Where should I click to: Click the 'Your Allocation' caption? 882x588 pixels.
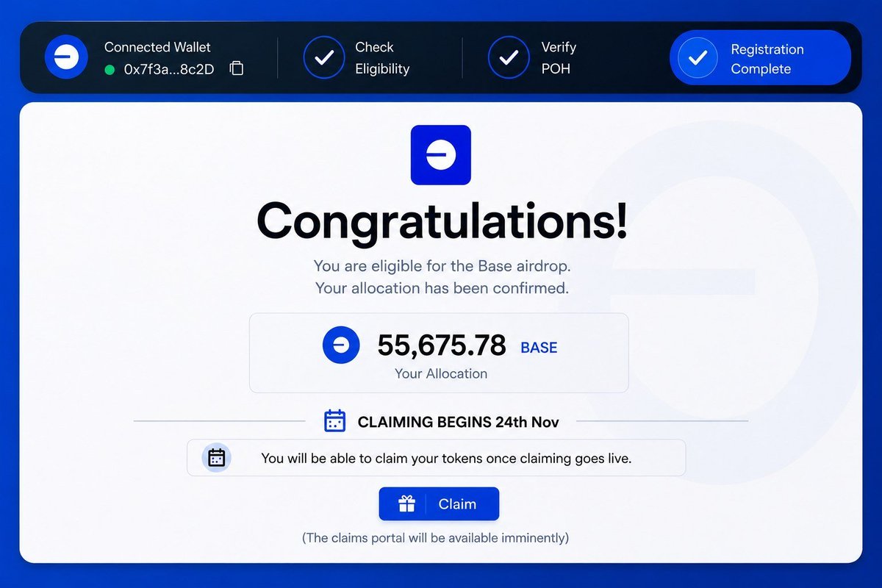pyautogui.click(x=441, y=373)
